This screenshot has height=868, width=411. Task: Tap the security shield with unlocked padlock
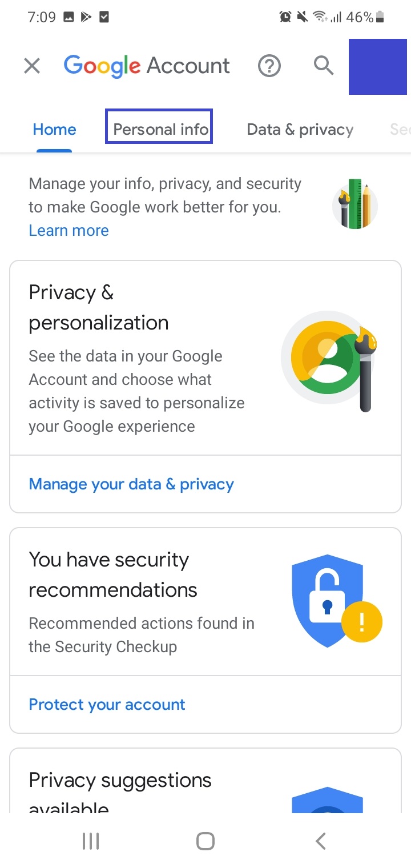pyautogui.click(x=328, y=600)
